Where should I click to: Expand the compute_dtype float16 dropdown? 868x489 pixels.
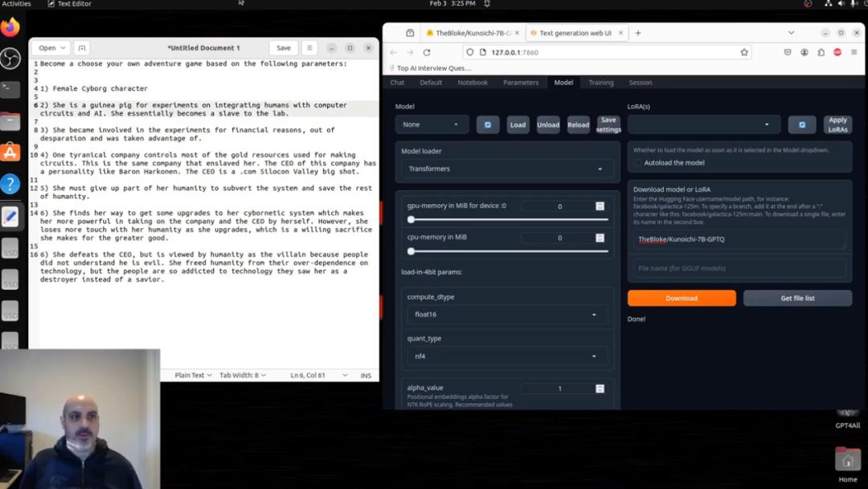click(x=505, y=314)
